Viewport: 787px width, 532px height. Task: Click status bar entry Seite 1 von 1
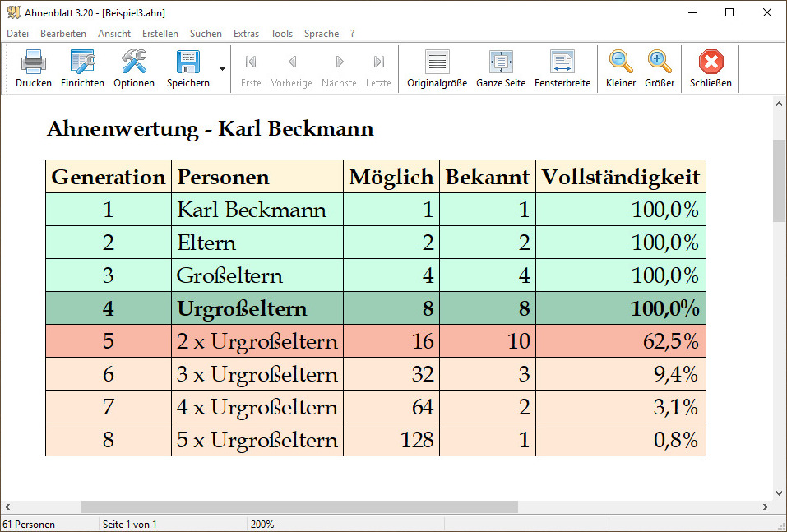(129, 525)
